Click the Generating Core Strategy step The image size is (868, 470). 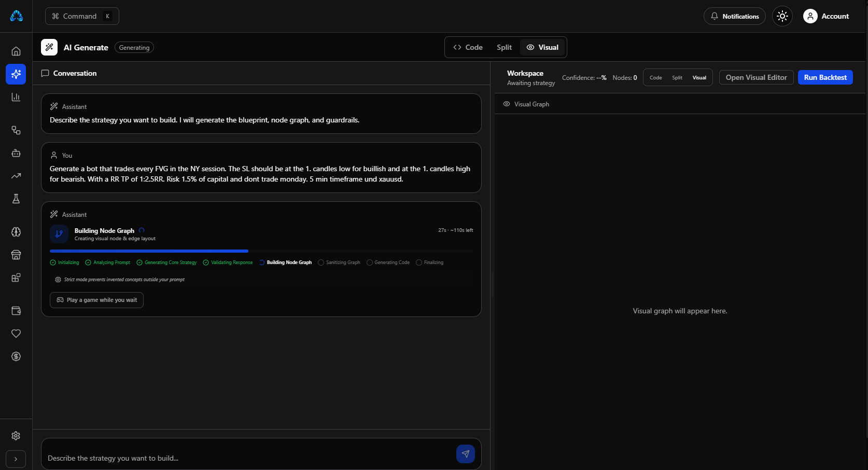167,262
